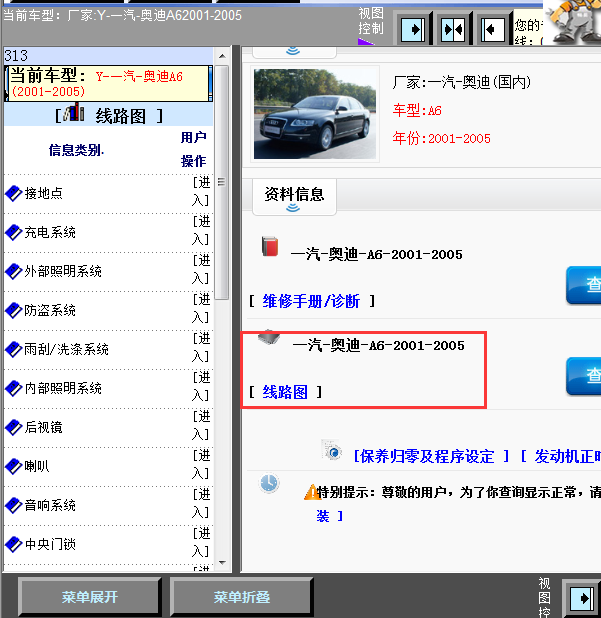Click the blue book icon beside 防盗系统
The image size is (601, 618).
coord(13,310)
